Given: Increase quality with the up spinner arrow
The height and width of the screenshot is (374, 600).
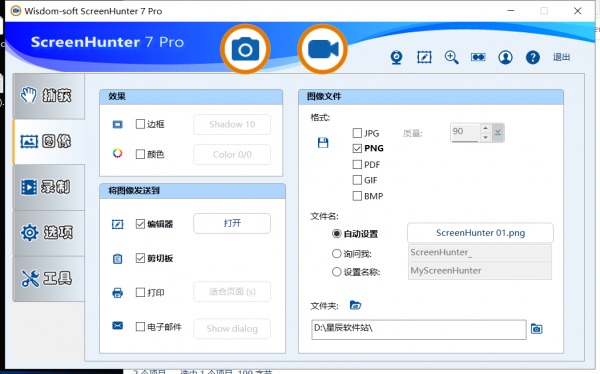Looking at the screenshot, I should coord(485,128).
